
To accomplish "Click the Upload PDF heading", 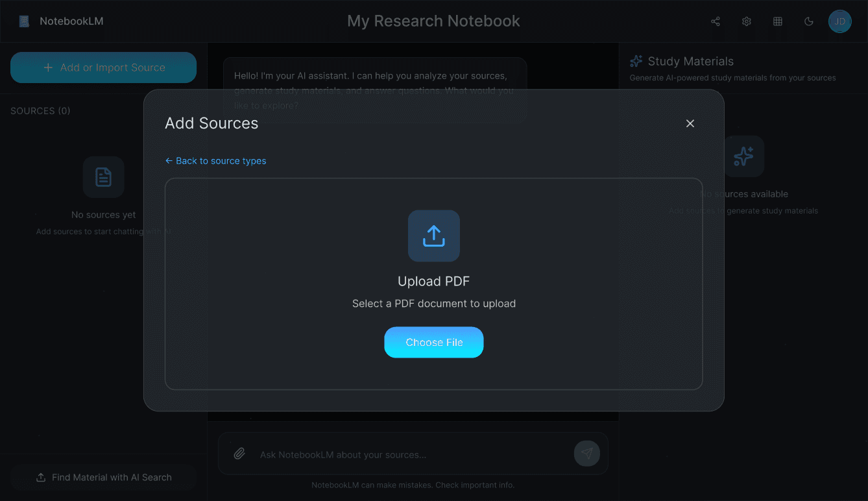I will coord(434,281).
